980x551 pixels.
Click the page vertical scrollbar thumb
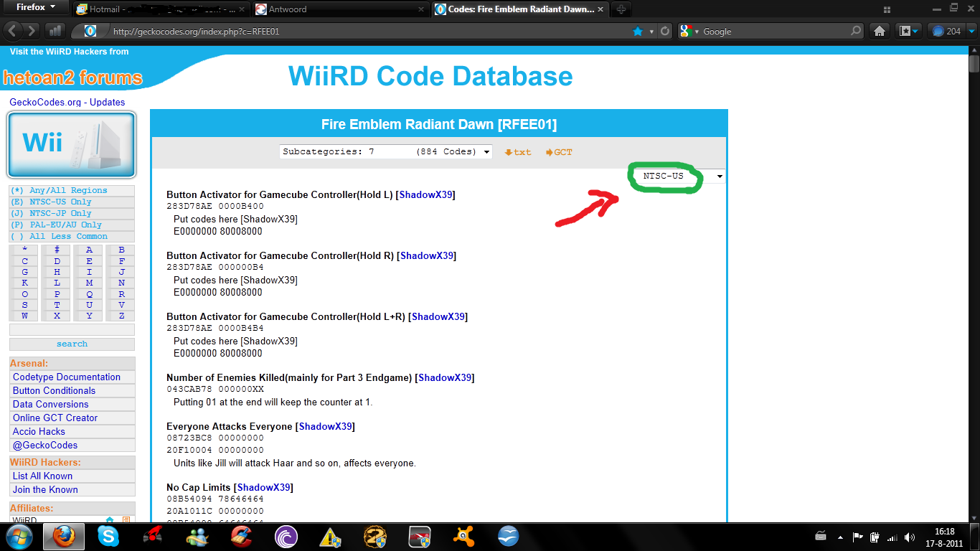coord(974,63)
